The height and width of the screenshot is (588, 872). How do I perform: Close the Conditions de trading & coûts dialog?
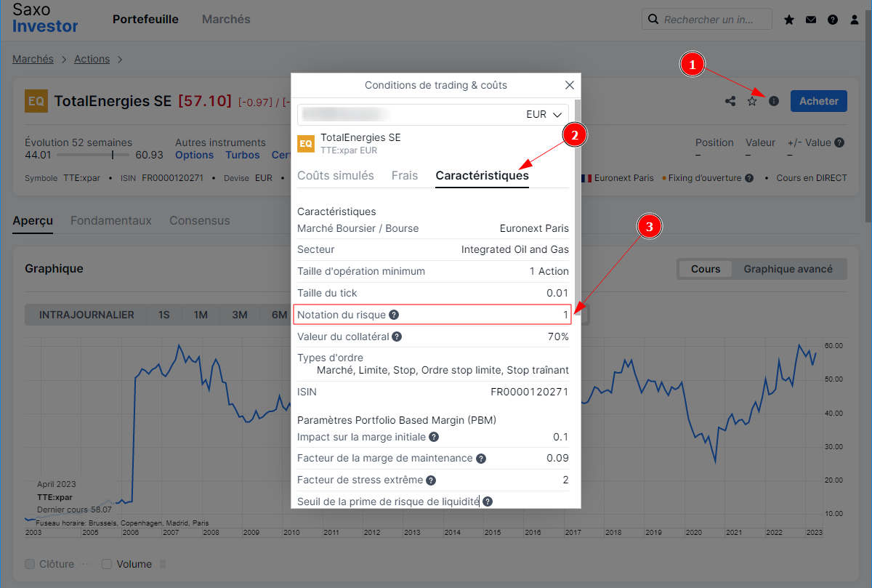coord(570,85)
